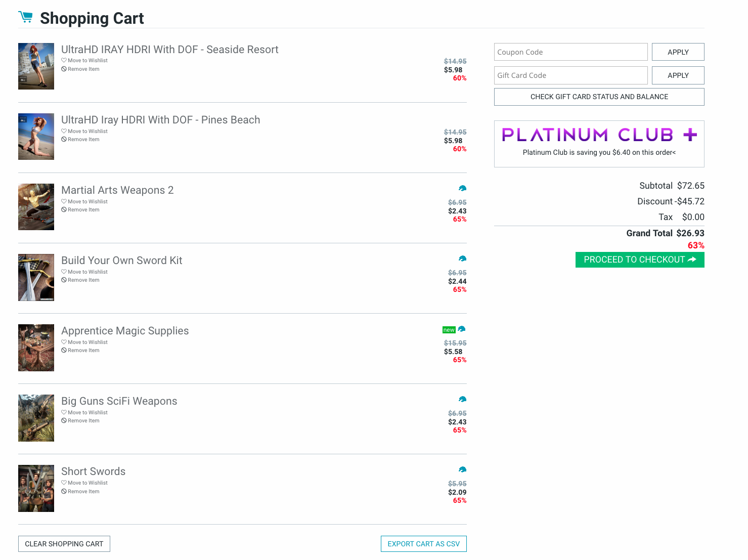This screenshot has width=748, height=560.
Task: Export cart as CSV
Action: (423, 544)
